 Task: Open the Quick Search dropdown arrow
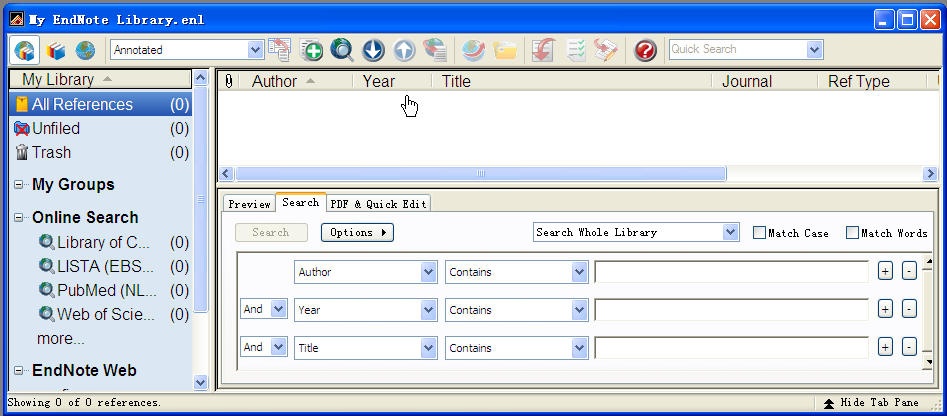(815, 50)
